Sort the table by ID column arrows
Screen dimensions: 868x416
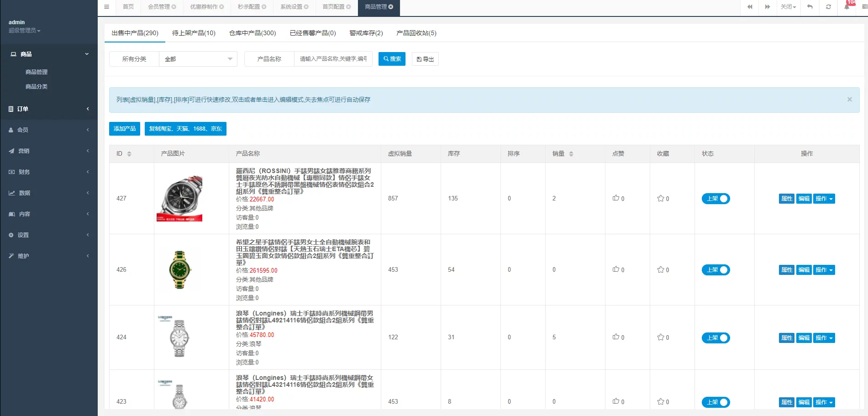tap(129, 154)
